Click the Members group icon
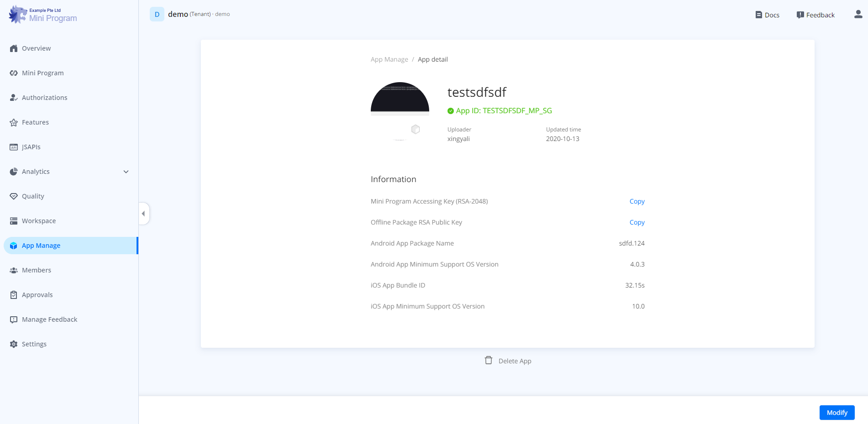This screenshot has height=424, width=868. [x=14, y=270]
